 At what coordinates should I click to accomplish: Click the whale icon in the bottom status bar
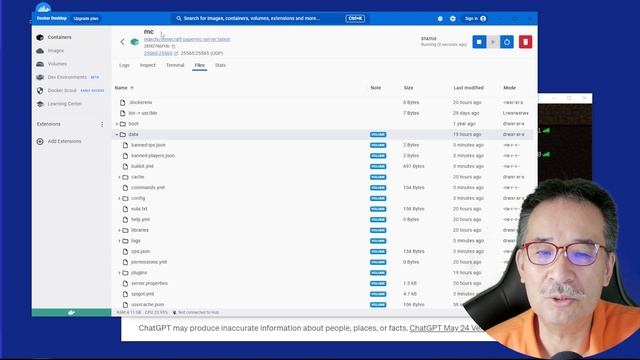pyautogui.click(x=71, y=313)
